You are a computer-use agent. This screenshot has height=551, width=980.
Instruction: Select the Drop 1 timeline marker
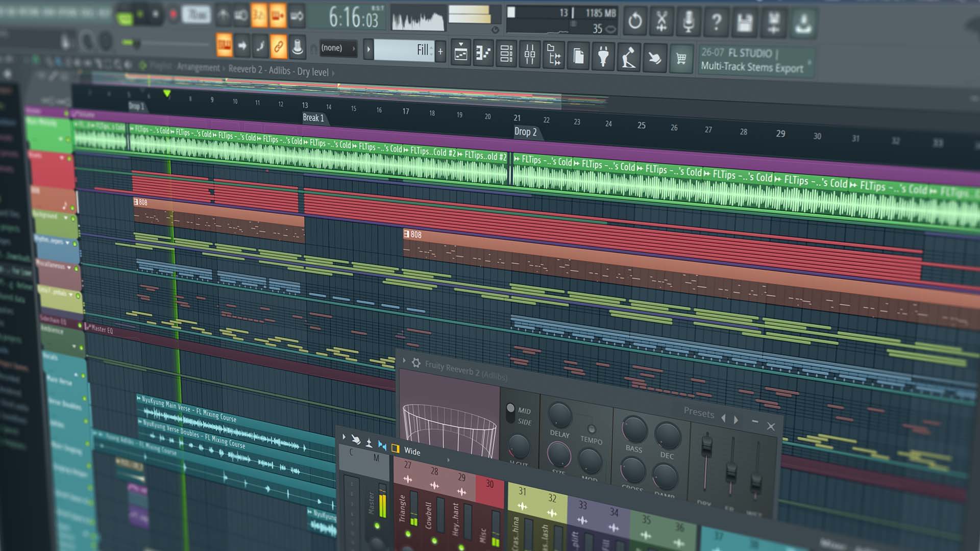pos(137,106)
